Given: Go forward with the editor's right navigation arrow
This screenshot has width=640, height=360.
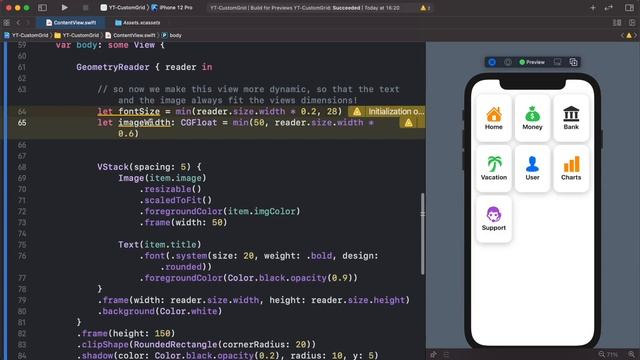Looking at the screenshot, I should pos(28,22).
